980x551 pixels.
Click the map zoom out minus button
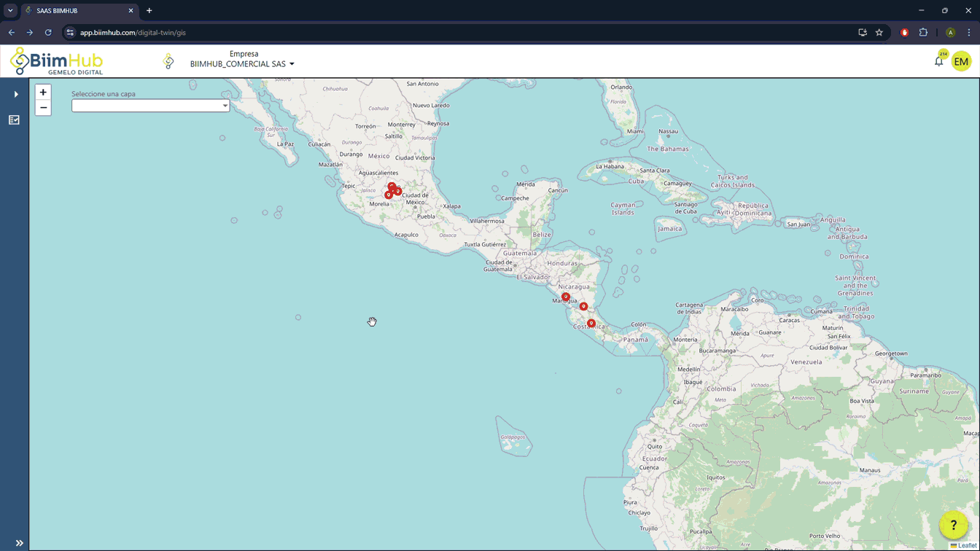(x=43, y=108)
